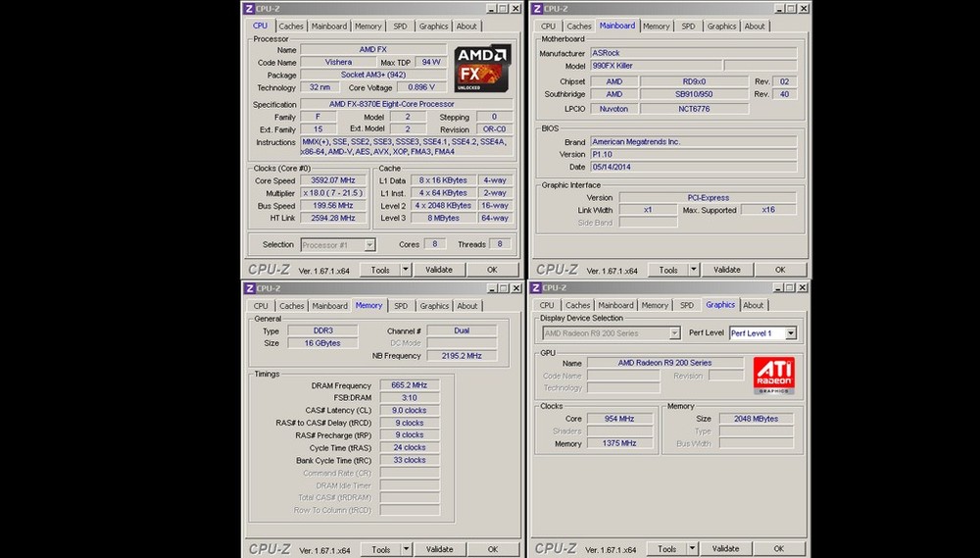Open About tab in the CPU window
This screenshot has height=558, width=980.
pyautogui.click(x=466, y=26)
